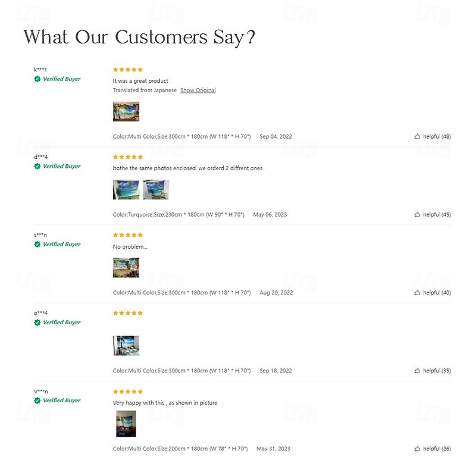
Task: Enlarge o***4's review photo
Action: click(x=126, y=345)
